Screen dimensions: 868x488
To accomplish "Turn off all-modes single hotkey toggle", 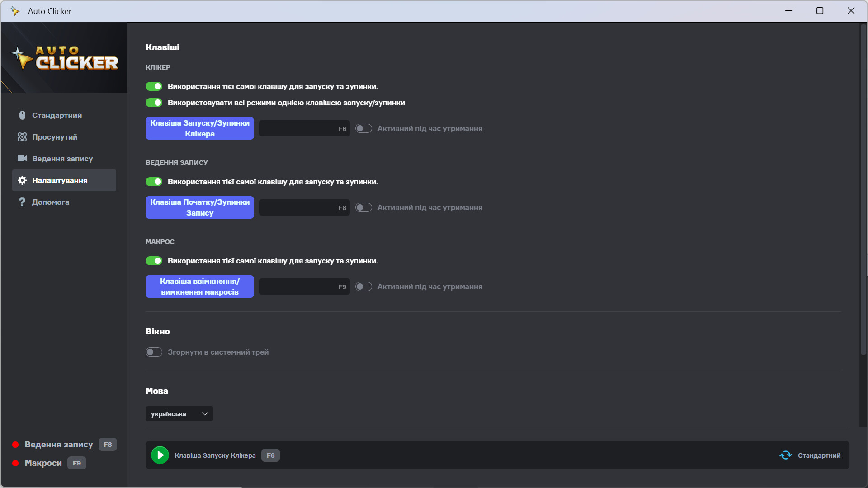I will click(154, 103).
